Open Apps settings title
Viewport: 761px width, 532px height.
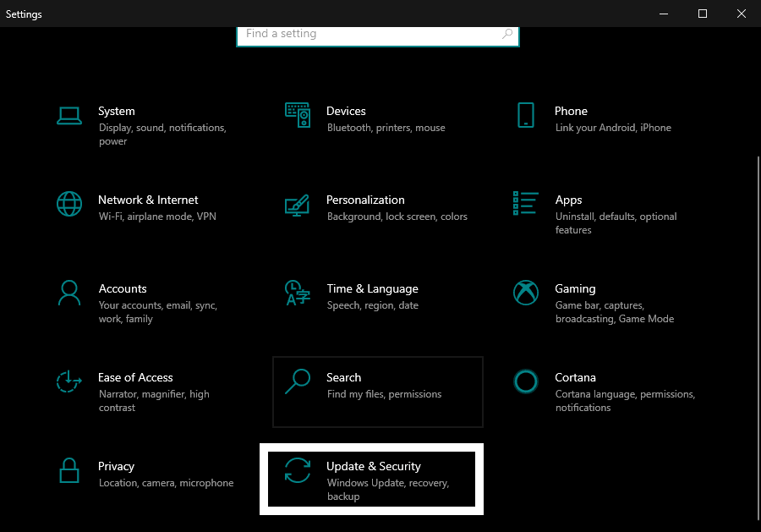pyautogui.click(x=568, y=200)
